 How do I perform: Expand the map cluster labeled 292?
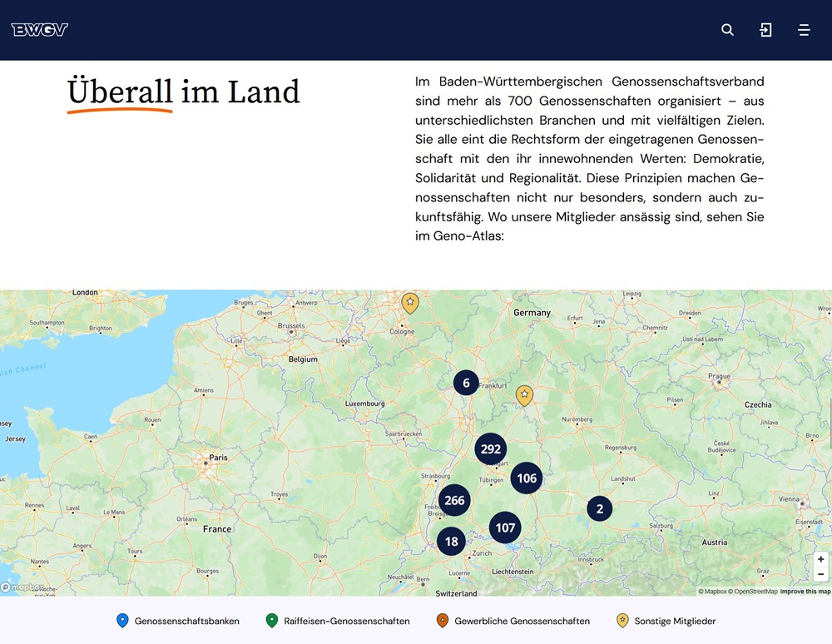point(491,449)
